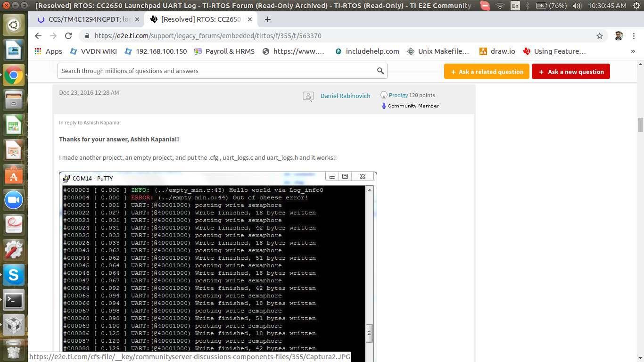Screen dimensions: 644x362
Task: Open the draw.io bookmark
Action: [497, 51]
